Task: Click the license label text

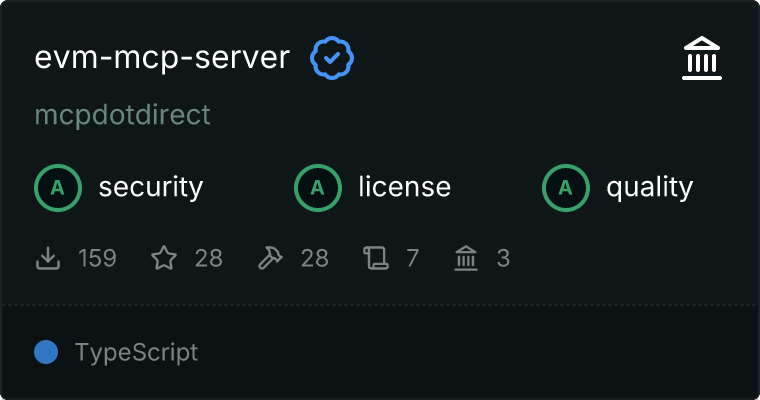Action: pyautogui.click(x=404, y=187)
